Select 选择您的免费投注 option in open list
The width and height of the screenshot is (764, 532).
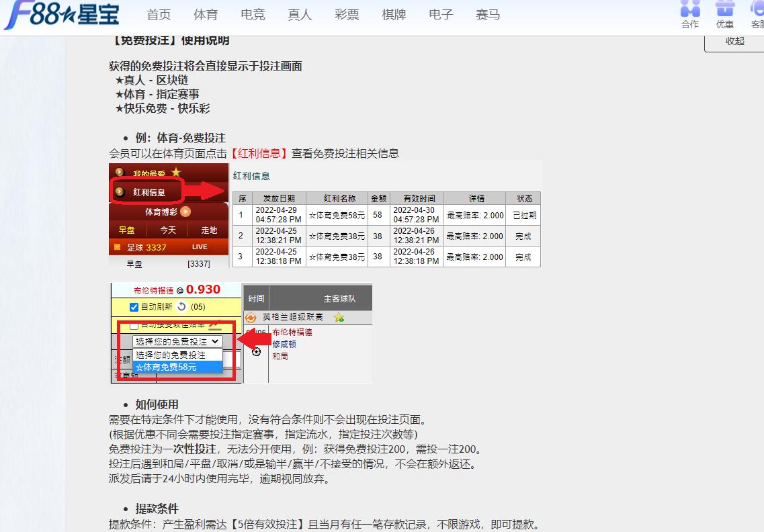pos(177,355)
